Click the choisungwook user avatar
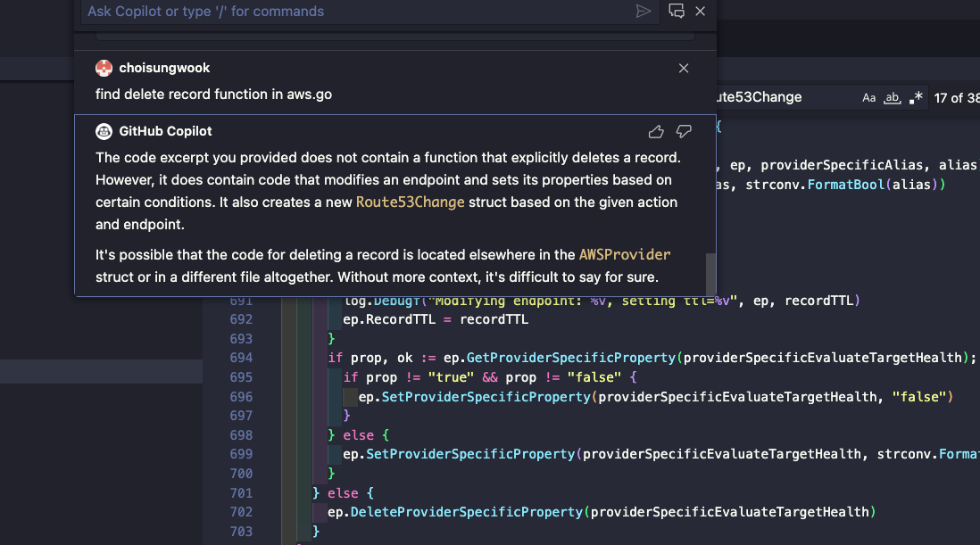 point(104,68)
